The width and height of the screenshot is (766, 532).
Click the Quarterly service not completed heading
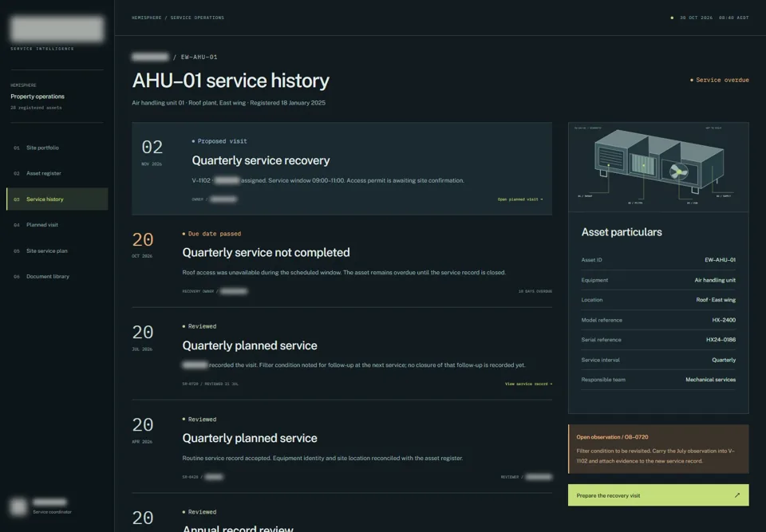tap(266, 253)
